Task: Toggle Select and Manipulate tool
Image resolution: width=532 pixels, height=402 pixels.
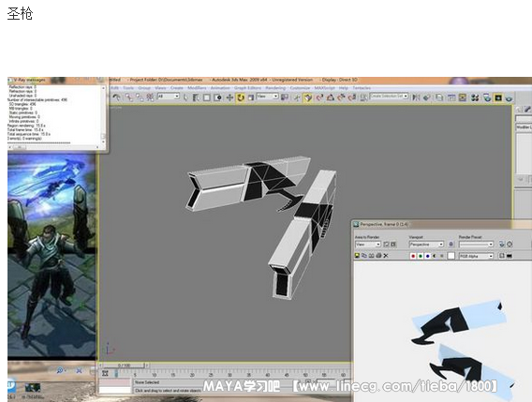Action: pyautogui.click(x=297, y=97)
